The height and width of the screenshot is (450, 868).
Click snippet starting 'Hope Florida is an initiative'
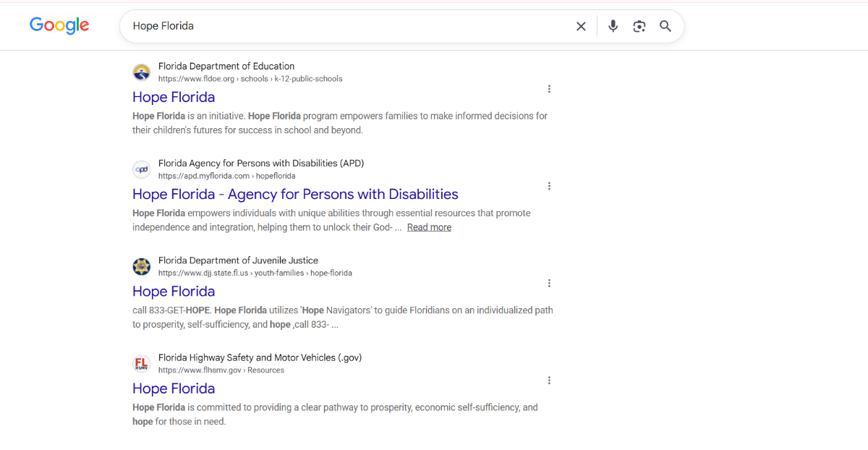tap(340, 123)
